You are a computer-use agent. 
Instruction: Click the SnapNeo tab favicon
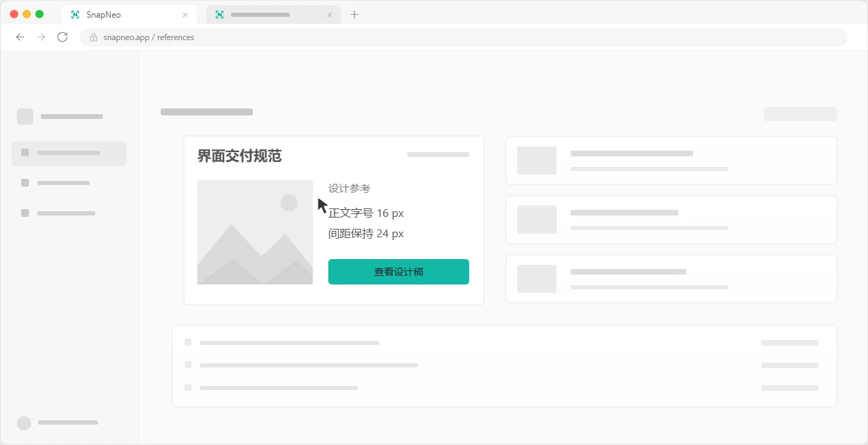coord(75,15)
